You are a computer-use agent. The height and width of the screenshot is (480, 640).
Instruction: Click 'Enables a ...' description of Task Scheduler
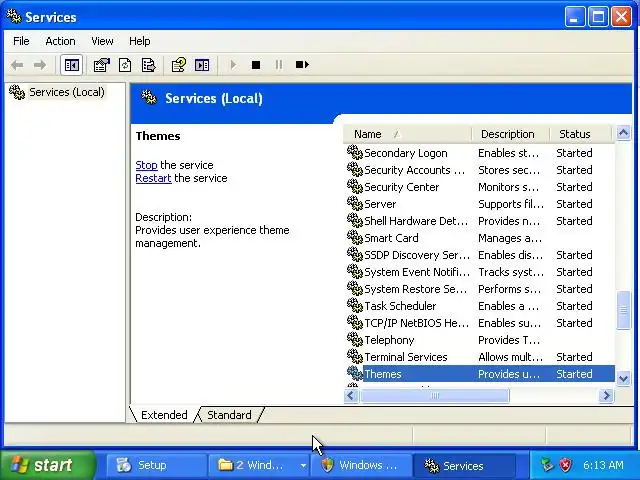click(509, 306)
